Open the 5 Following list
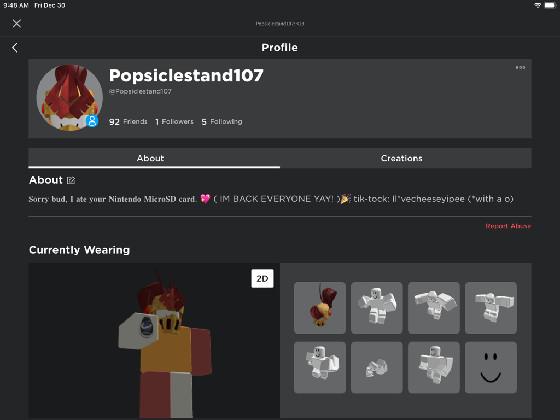Screen dimensions: 560x420 click(x=222, y=122)
